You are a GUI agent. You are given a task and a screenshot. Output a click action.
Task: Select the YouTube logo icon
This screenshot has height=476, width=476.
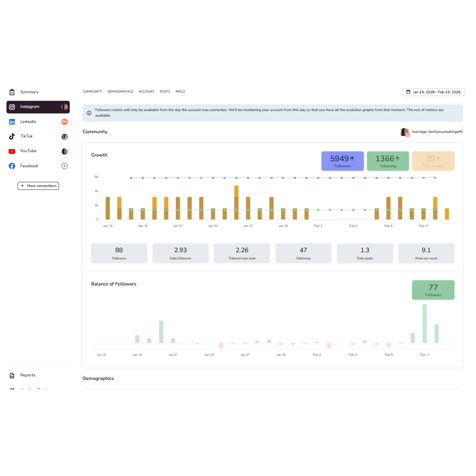[12, 151]
